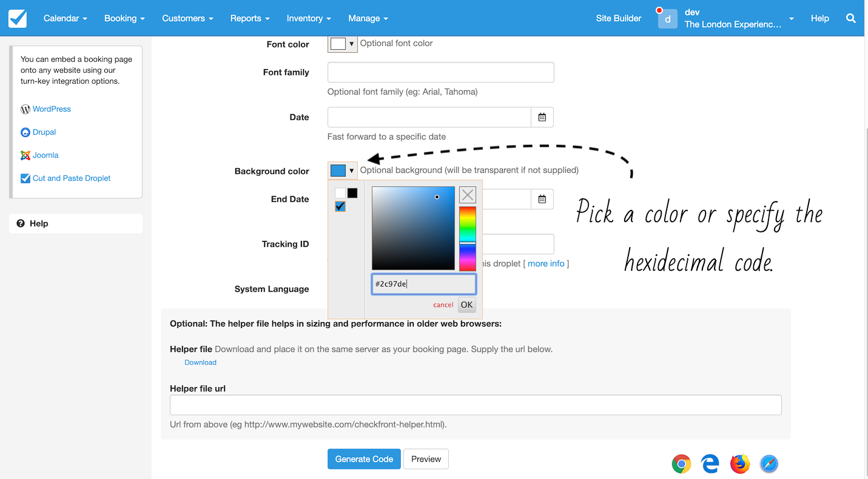Click the Cut and Paste Droplet icon
The image size is (868, 479).
(25, 178)
